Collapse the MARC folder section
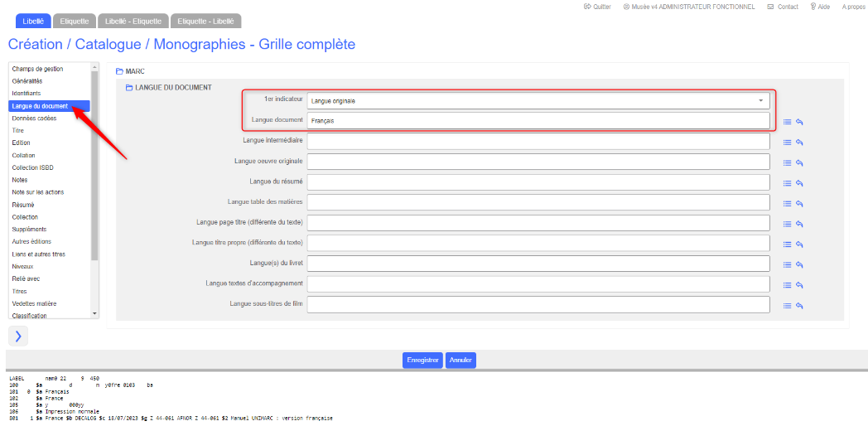The image size is (868, 426). [x=119, y=71]
